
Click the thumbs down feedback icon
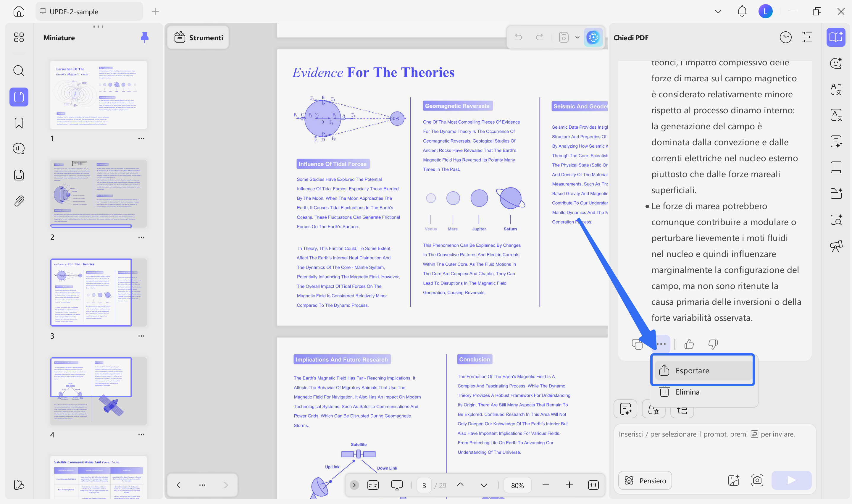[713, 344]
